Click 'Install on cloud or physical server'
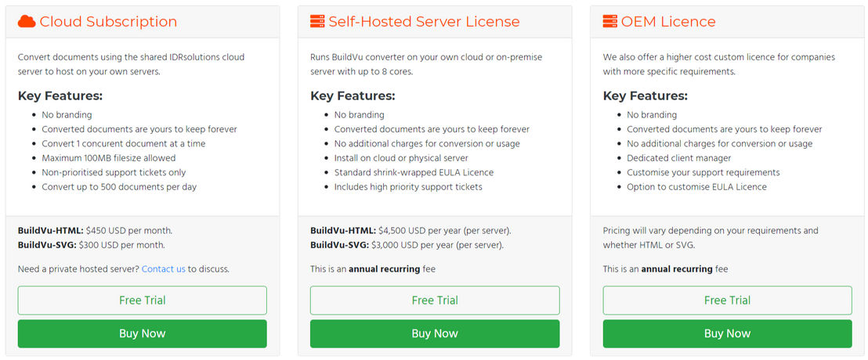This screenshot has height=360, width=868. click(401, 158)
